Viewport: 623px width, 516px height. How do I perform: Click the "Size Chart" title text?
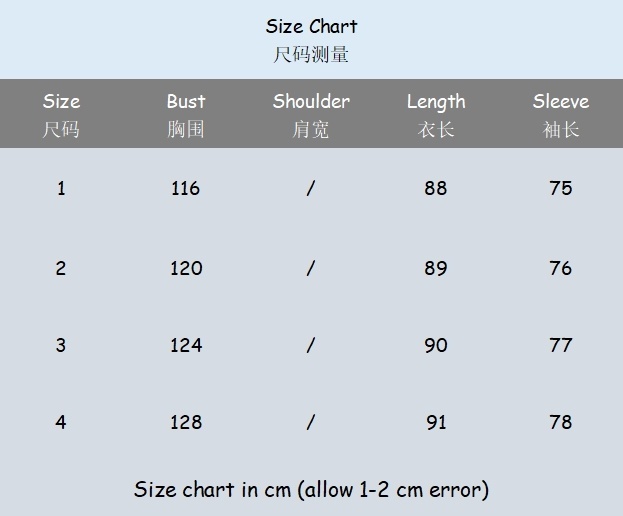pos(311,27)
